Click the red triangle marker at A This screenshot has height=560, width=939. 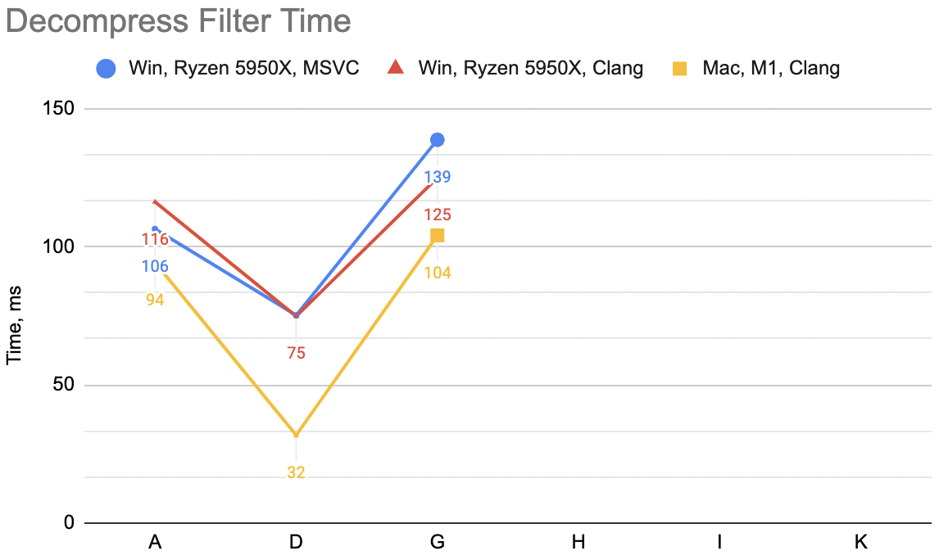[x=155, y=202]
